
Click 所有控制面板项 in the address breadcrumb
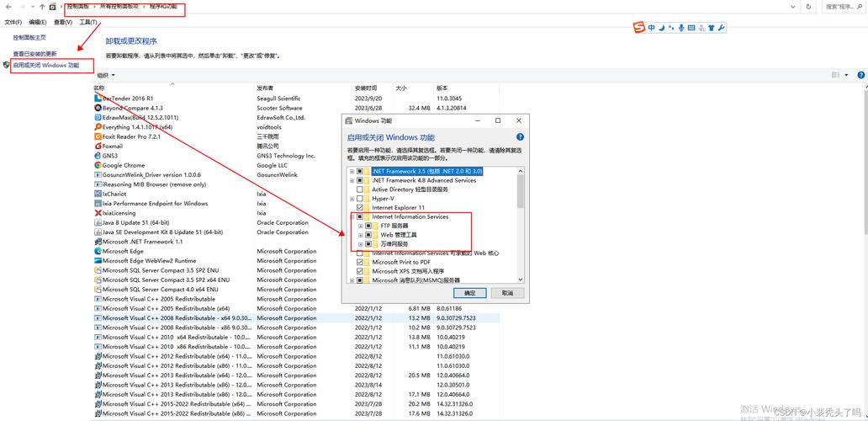119,7
